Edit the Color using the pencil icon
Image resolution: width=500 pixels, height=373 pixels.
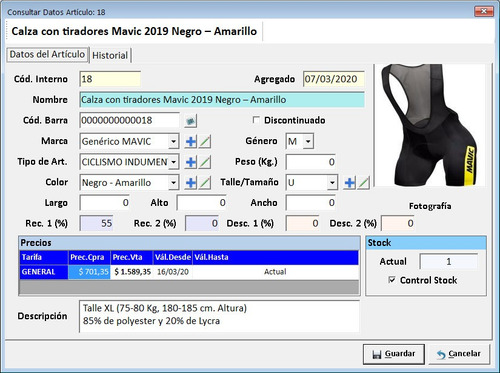(205, 183)
